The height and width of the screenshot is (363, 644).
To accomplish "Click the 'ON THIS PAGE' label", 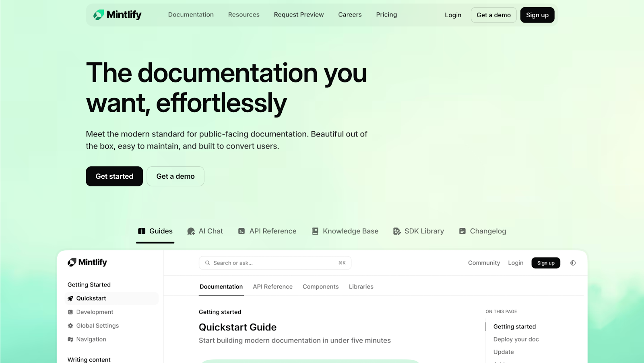I will (x=501, y=311).
